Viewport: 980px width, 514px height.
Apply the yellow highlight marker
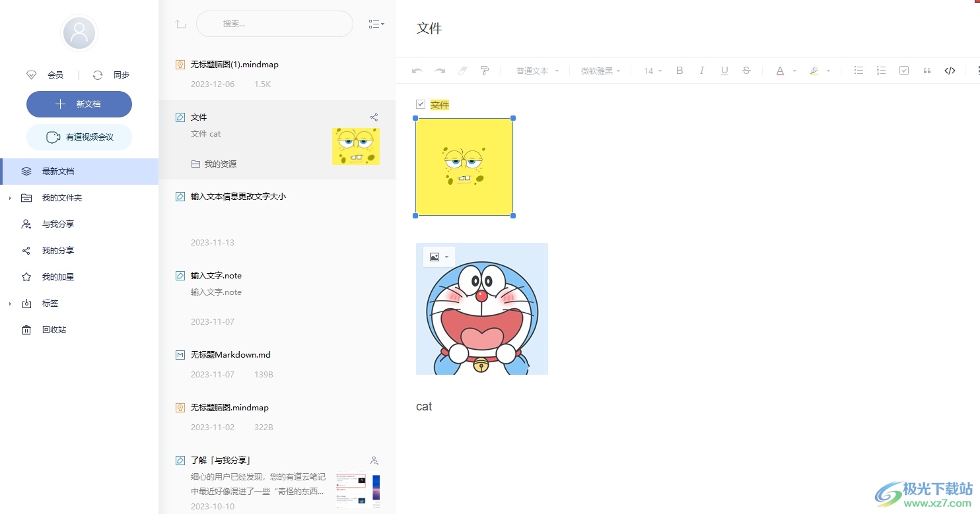click(x=814, y=71)
